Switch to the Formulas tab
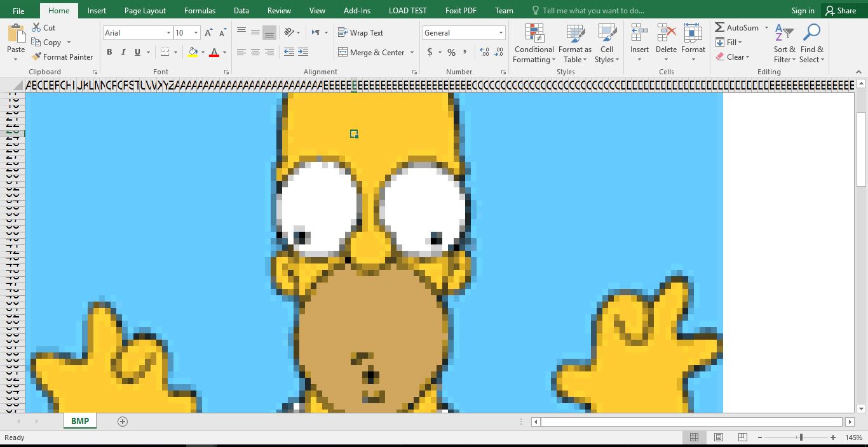 pos(200,11)
